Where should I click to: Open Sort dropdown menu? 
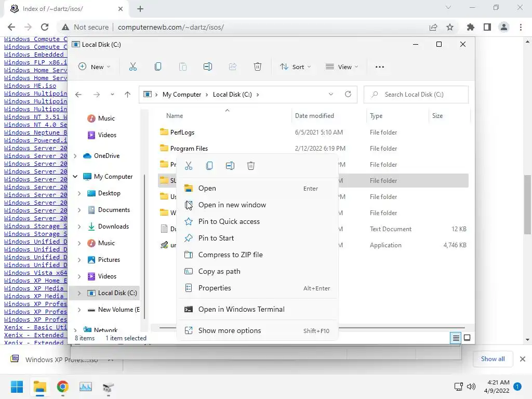click(295, 67)
